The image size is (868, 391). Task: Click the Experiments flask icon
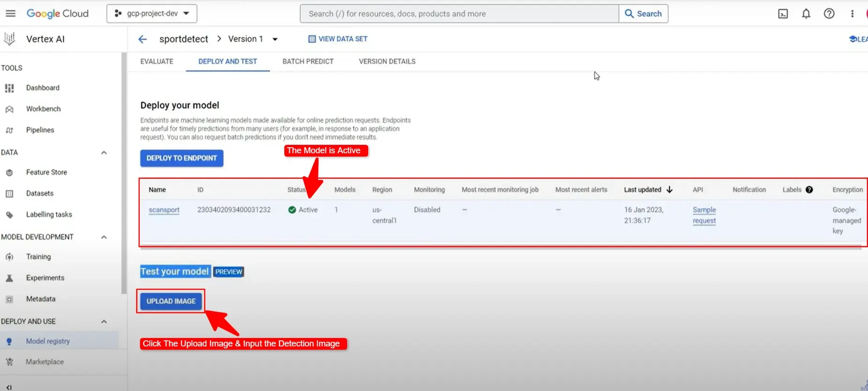9,278
